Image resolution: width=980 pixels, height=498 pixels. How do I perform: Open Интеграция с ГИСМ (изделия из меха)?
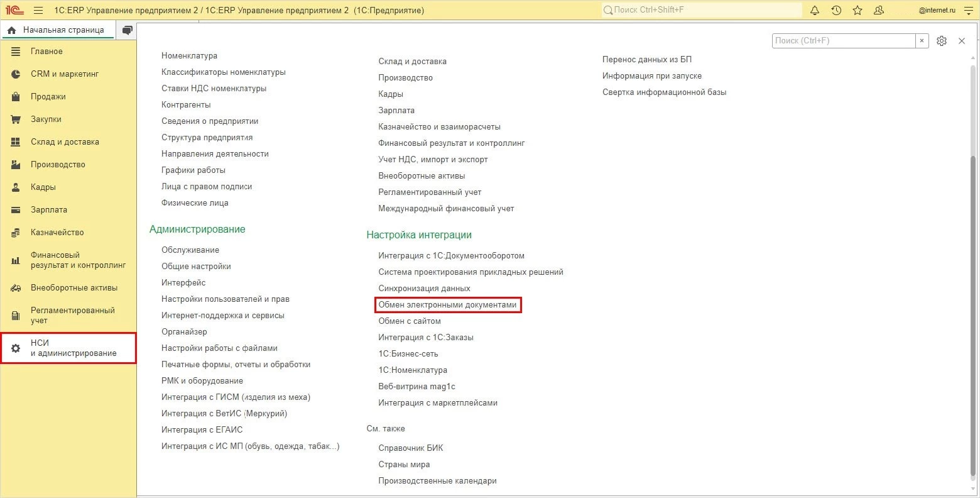[x=236, y=397]
